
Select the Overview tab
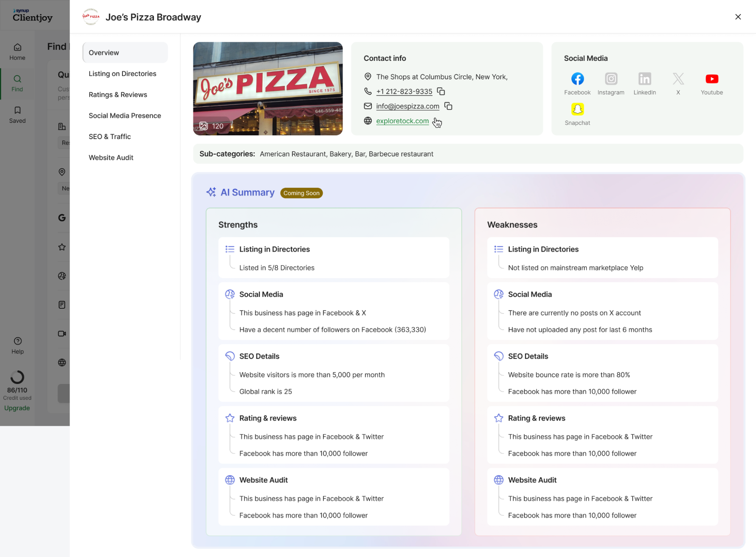point(125,53)
